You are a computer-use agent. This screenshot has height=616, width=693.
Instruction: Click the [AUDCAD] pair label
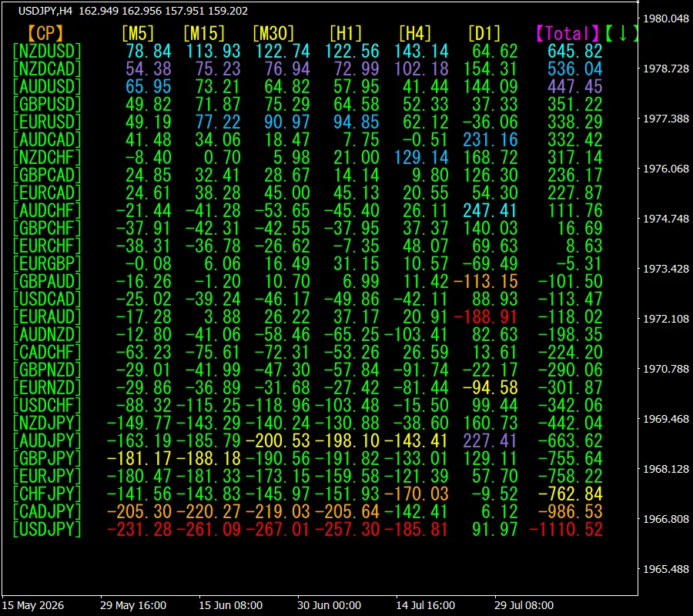point(47,139)
